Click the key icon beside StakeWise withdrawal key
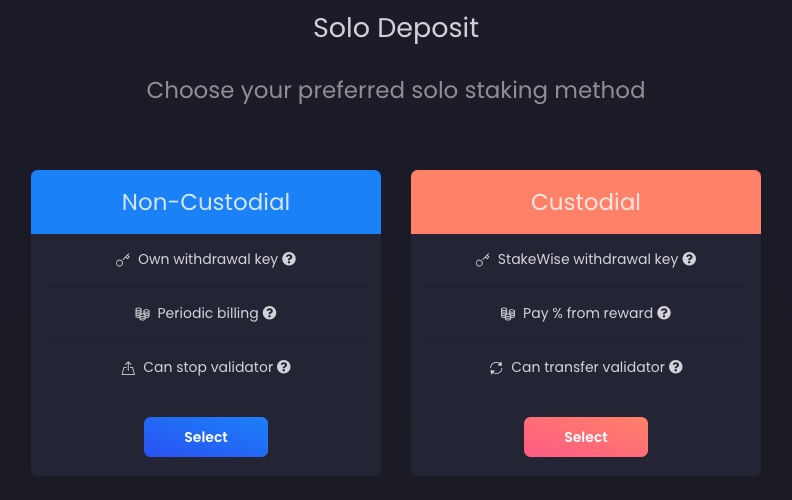792x500 pixels. pyautogui.click(x=483, y=260)
